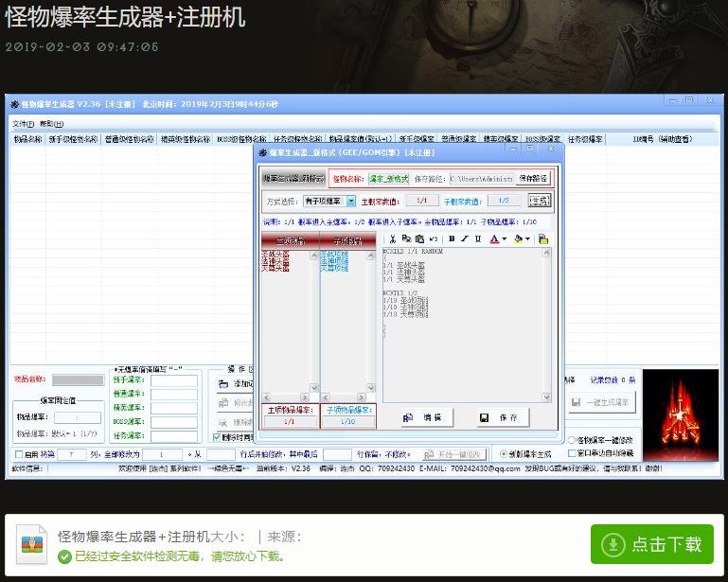
Task: Click the cut (scissors) icon in editor toolbar
Action: 392,239
